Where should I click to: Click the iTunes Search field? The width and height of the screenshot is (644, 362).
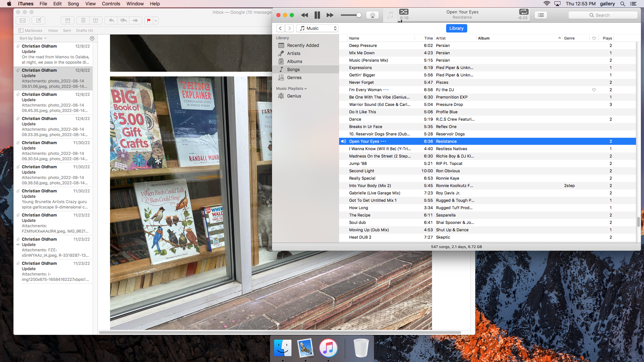coord(603,15)
